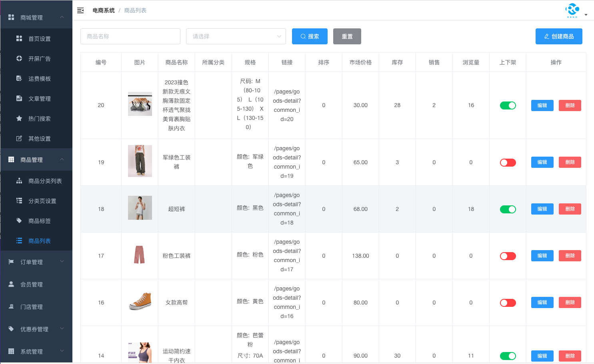The image size is (594, 364).
Task: Select the 首页设置 sidebar icon
Action: coord(19,38)
